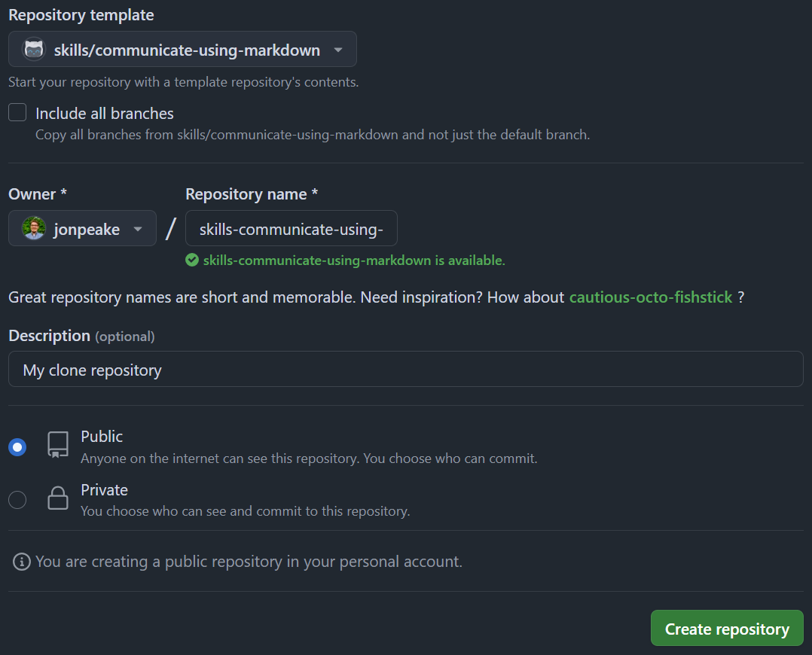Open the Repository template dropdown
The height and width of the screenshot is (655, 812).
[x=182, y=49]
